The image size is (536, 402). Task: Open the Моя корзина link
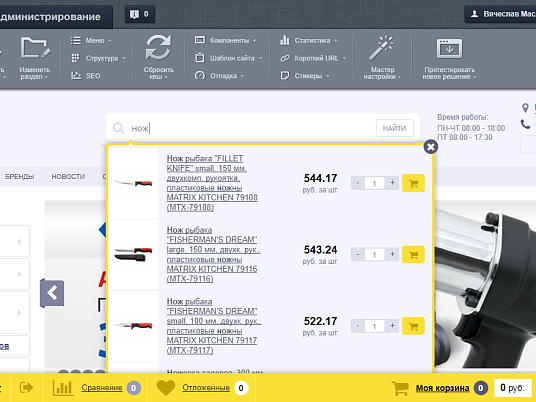[442, 388]
